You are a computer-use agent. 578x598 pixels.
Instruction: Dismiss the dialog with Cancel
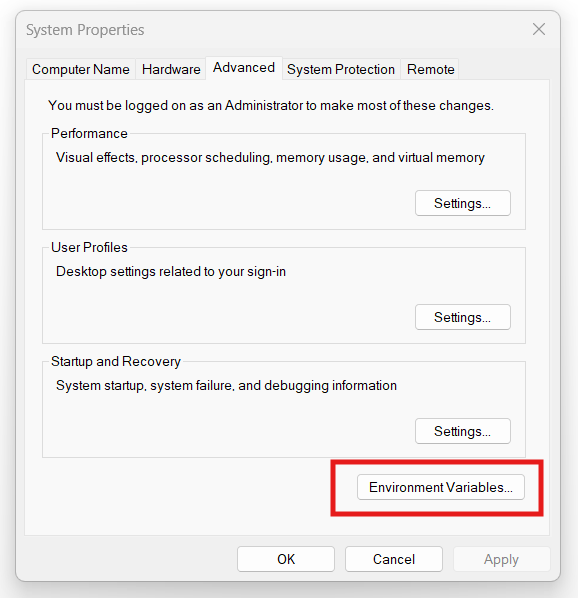pyautogui.click(x=394, y=559)
